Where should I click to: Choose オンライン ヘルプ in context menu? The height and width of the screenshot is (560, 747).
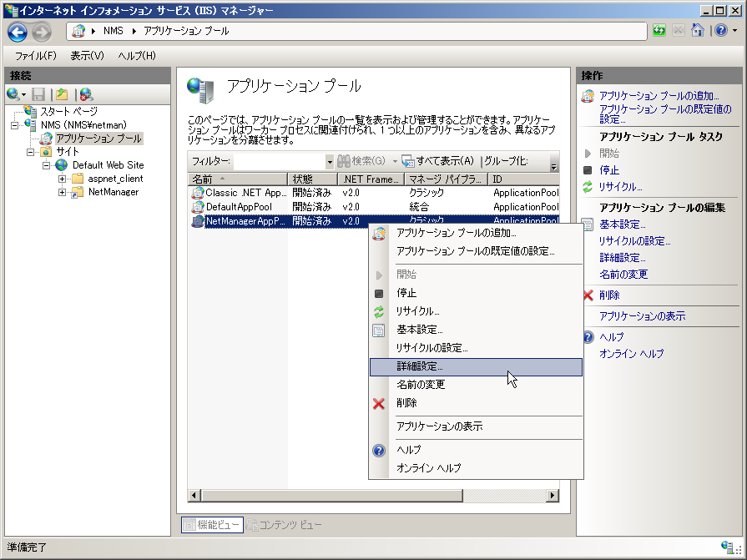tap(476, 468)
